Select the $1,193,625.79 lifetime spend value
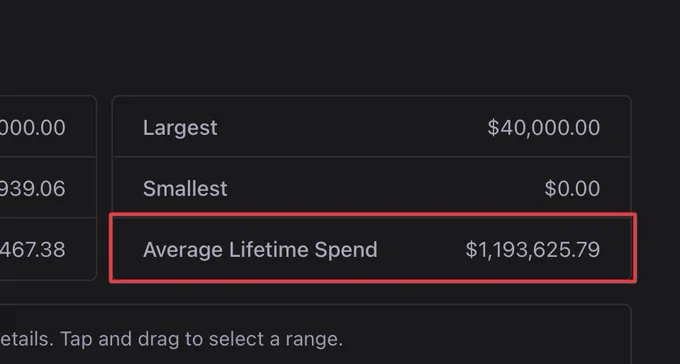Image resolution: width=680 pixels, height=364 pixels. [533, 250]
